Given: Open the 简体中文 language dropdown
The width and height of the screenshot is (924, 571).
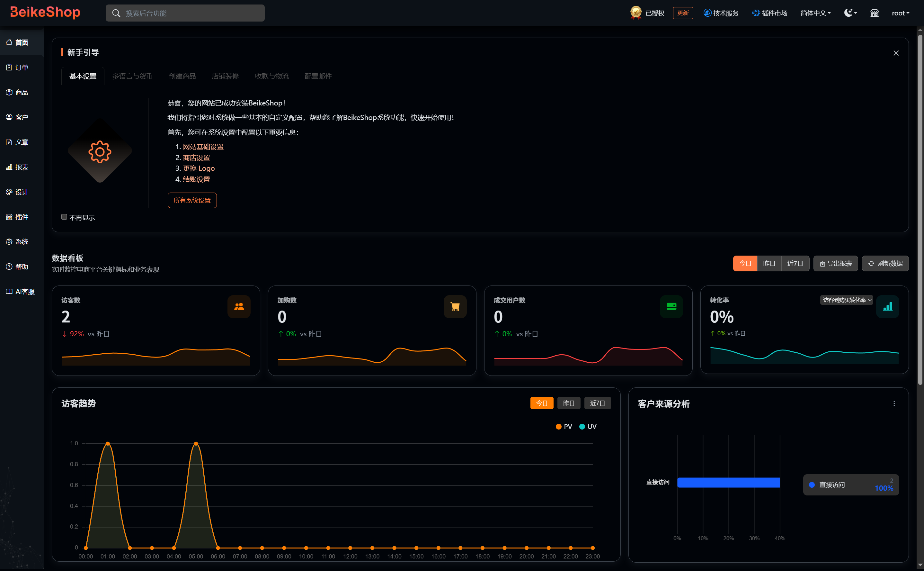Looking at the screenshot, I should pos(815,13).
